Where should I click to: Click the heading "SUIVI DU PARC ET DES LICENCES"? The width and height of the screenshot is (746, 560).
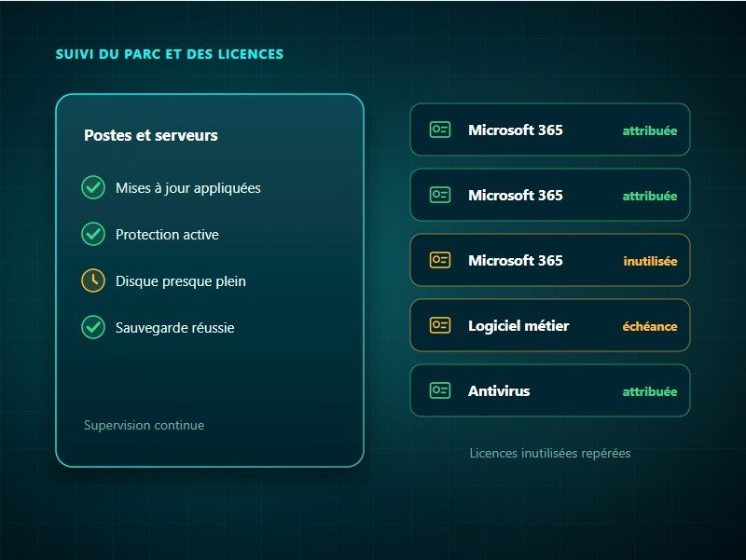pos(170,54)
